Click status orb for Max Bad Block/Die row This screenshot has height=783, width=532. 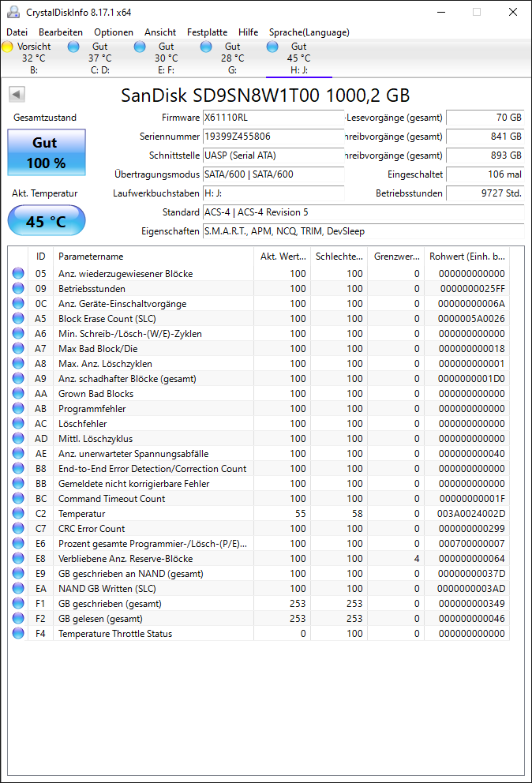(x=18, y=348)
